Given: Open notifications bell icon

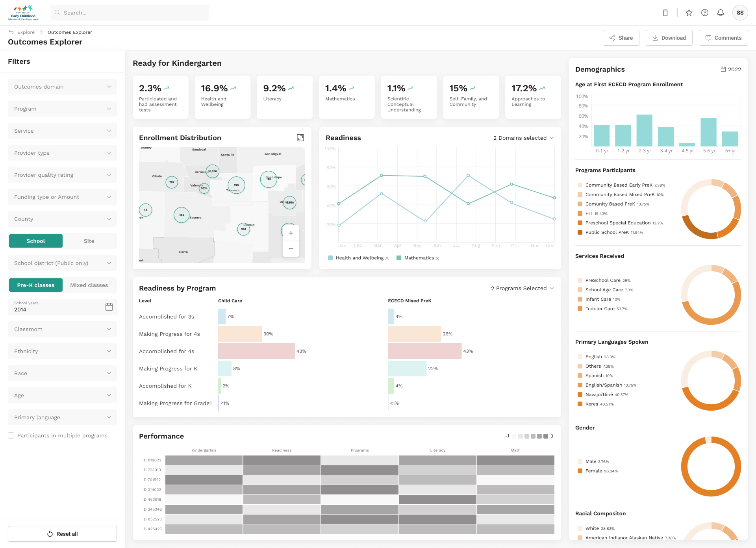Looking at the screenshot, I should coord(721,13).
